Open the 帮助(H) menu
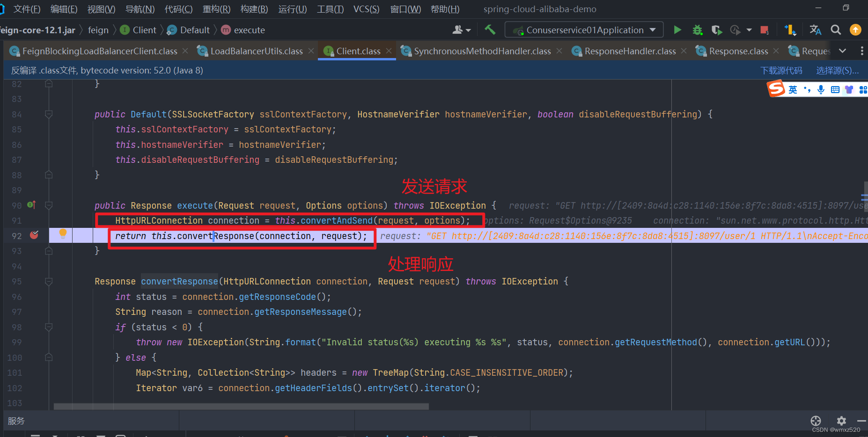Viewport: 868px width, 437px height. [x=445, y=9]
